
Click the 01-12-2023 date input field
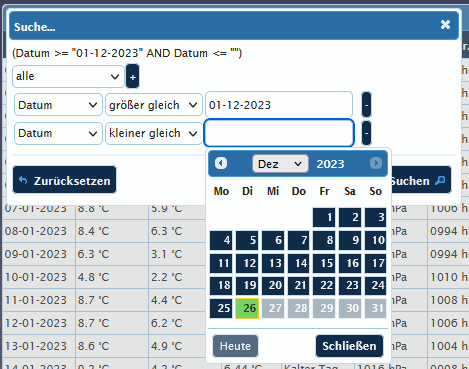[279, 105]
